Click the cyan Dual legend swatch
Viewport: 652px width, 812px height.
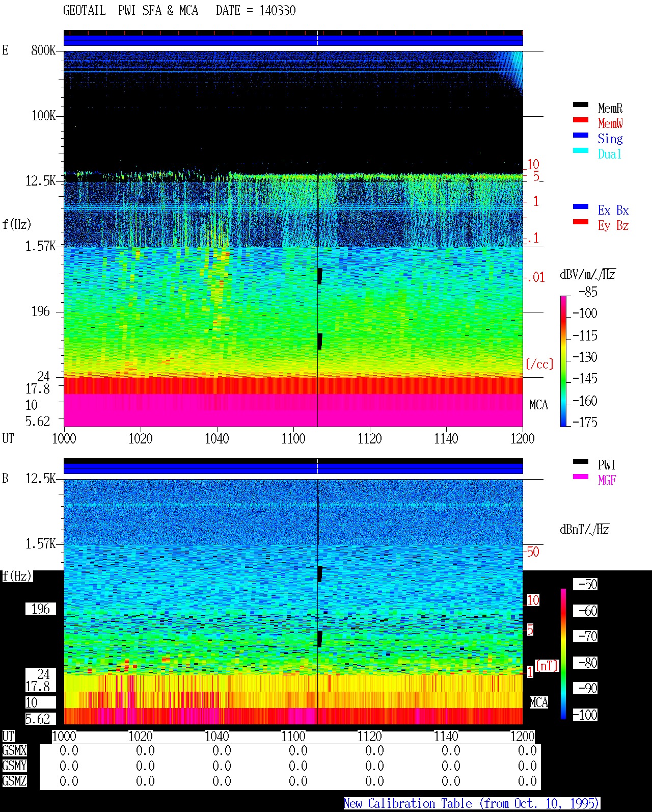(x=580, y=150)
